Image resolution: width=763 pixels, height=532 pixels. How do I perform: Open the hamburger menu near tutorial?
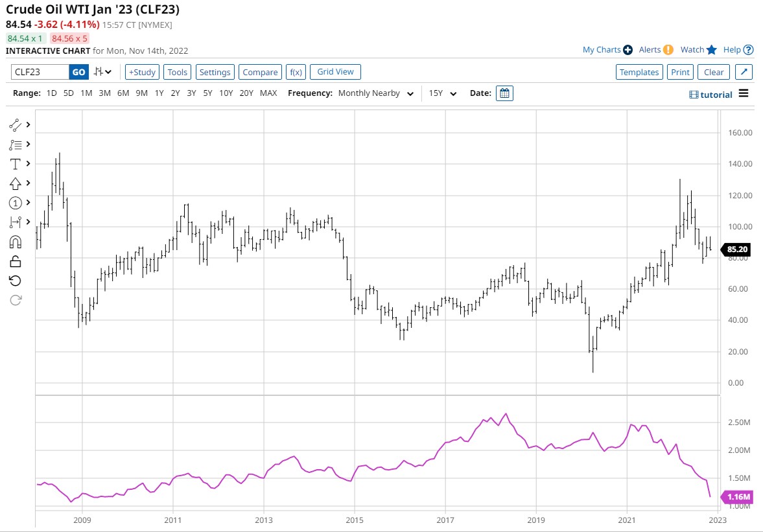743,93
